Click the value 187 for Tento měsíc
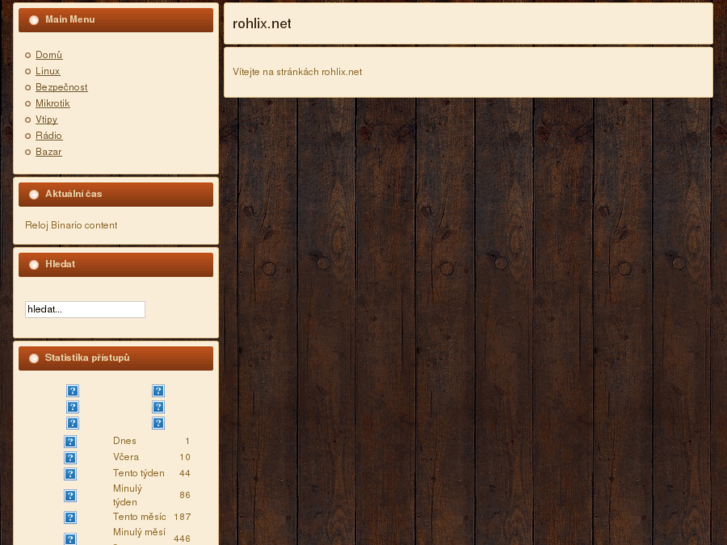This screenshot has width=727, height=545. [x=182, y=517]
